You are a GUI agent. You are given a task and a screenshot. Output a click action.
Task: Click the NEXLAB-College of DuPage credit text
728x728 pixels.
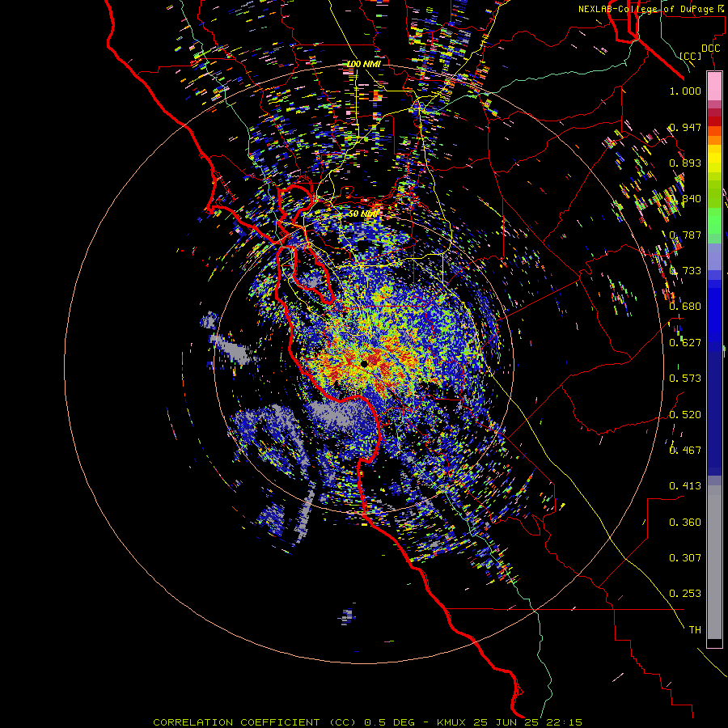651,9
